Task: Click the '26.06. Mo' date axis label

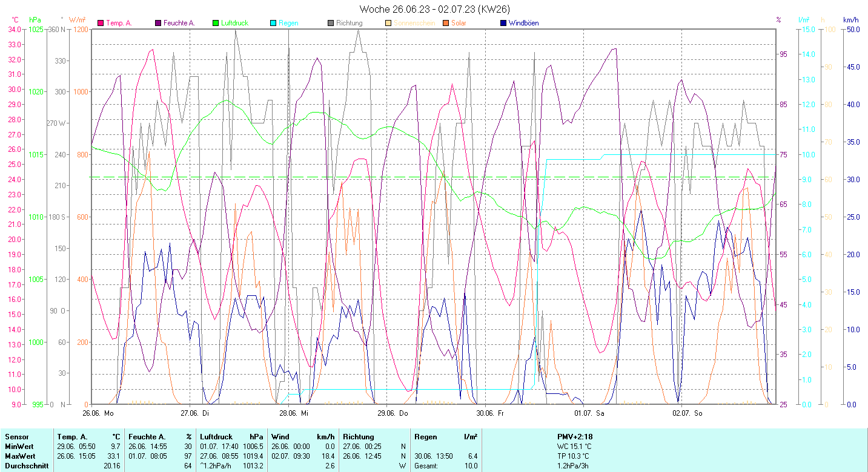Action: (x=98, y=413)
